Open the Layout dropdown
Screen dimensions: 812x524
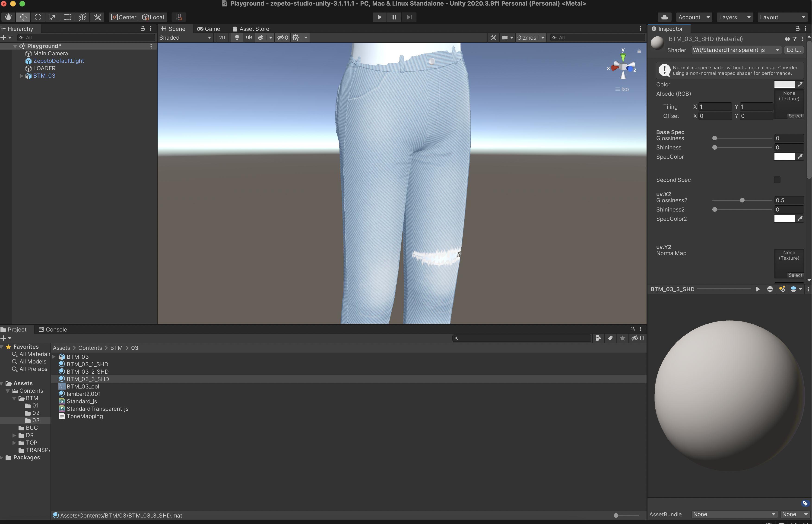782,17
